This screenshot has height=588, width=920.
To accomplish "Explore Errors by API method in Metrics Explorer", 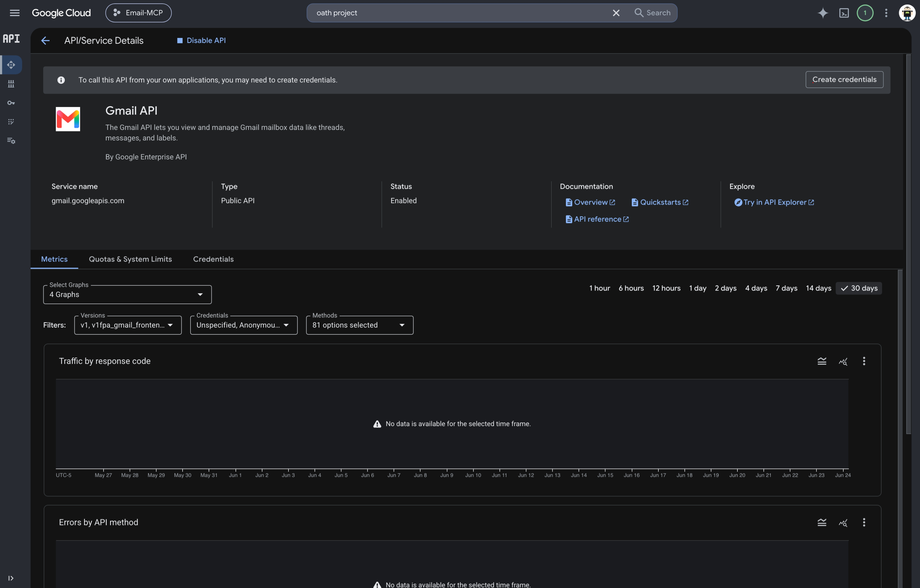I will [x=843, y=523].
